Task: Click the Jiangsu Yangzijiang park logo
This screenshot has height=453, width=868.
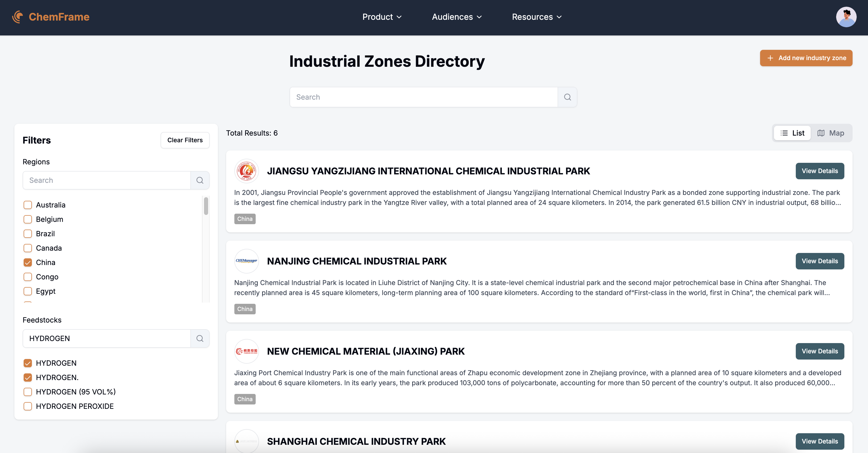Action: click(247, 171)
